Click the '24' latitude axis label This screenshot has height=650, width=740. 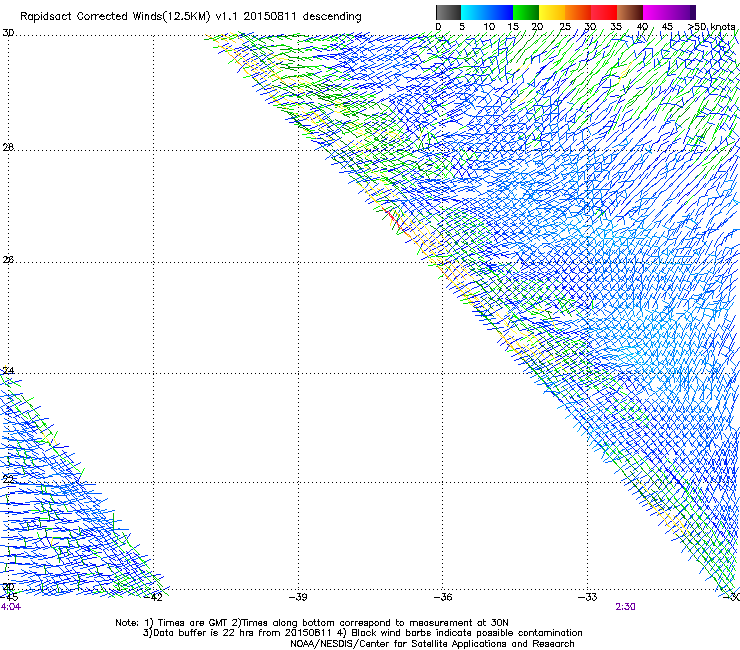[x=8, y=371]
